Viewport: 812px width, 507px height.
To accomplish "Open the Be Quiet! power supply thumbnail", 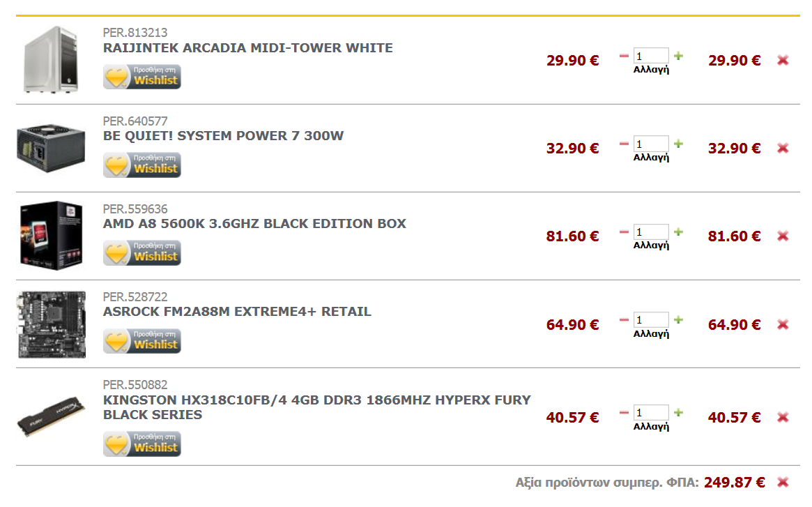I will tap(51, 149).
